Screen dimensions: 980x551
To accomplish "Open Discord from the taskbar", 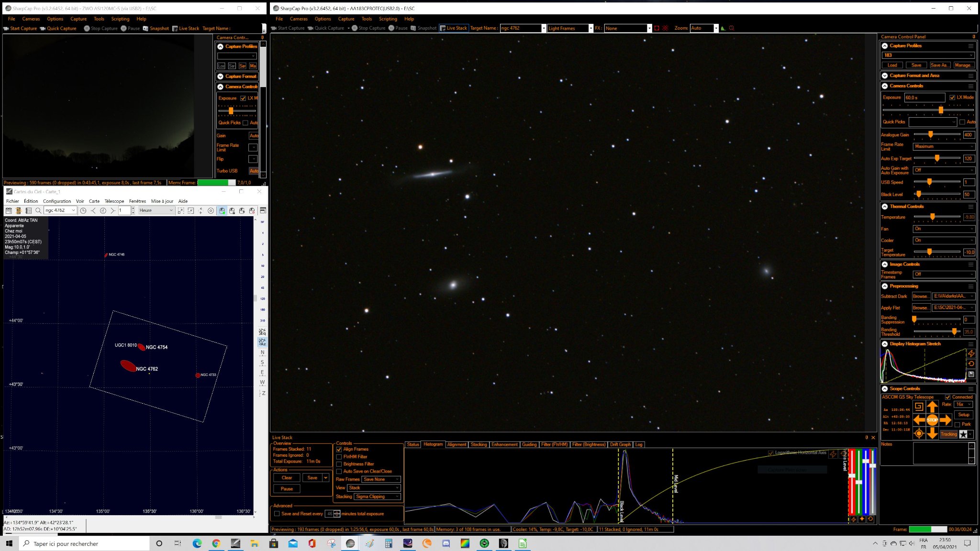I will tap(446, 543).
